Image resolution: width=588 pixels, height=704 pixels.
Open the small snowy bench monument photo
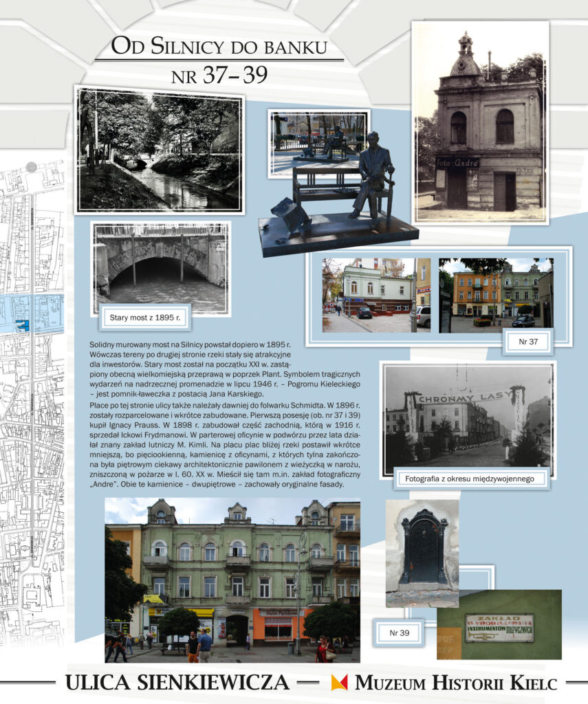click(319, 143)
